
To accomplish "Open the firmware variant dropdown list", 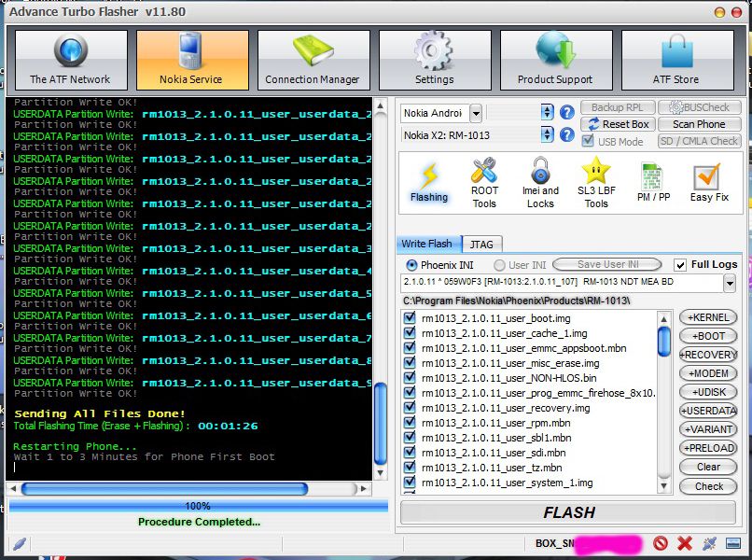I will pos(729,282).
